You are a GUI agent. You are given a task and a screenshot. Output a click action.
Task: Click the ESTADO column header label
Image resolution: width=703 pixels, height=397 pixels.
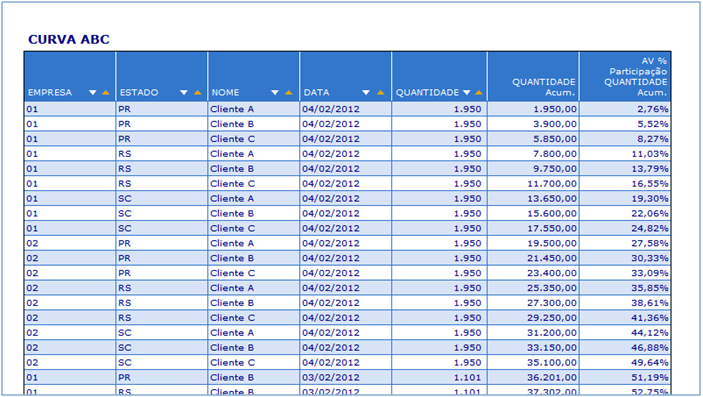click(x=139, y=92)
